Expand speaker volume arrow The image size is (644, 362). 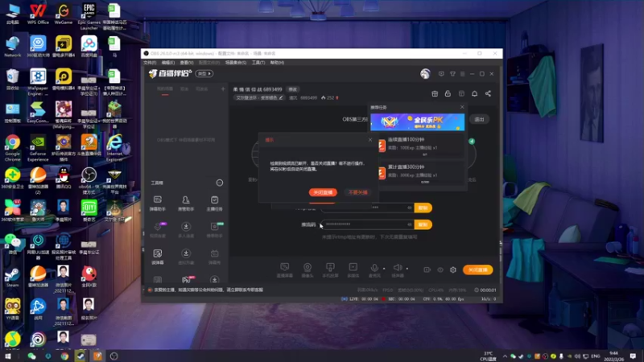407,269
